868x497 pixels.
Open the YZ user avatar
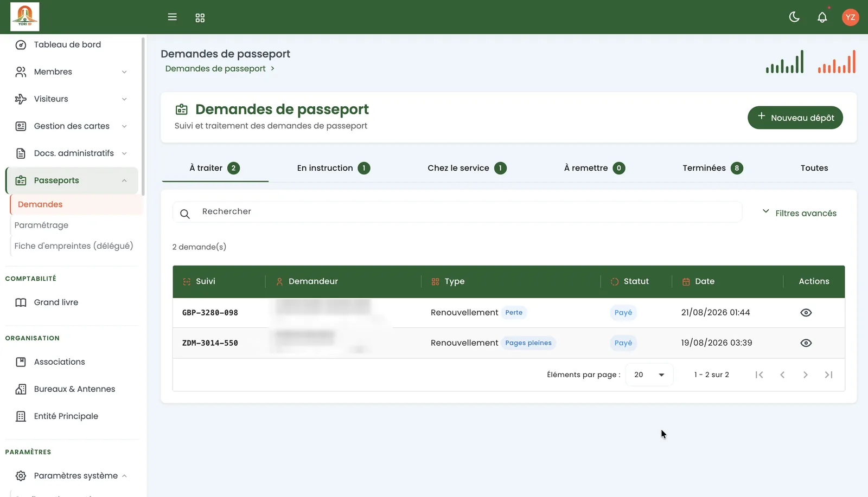tap(850, 17)
